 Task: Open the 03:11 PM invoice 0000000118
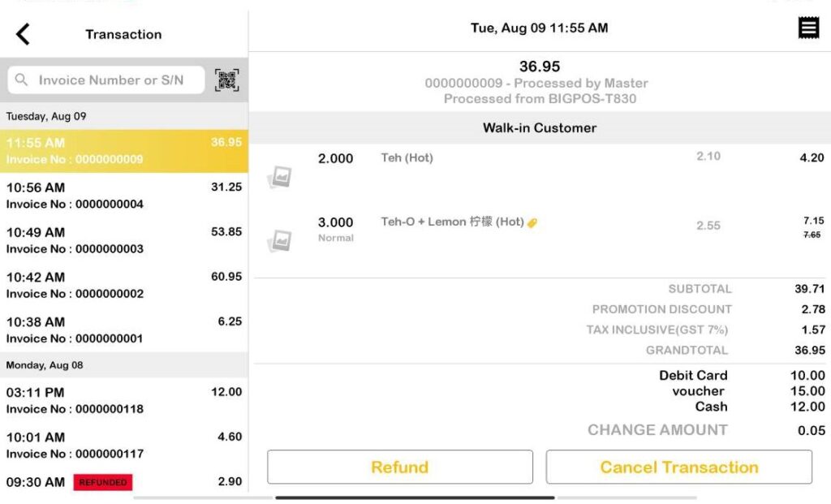pos(123,400)
